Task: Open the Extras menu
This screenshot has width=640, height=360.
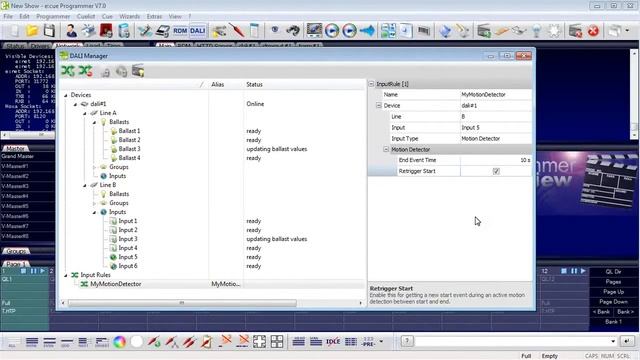Action: 154,16
